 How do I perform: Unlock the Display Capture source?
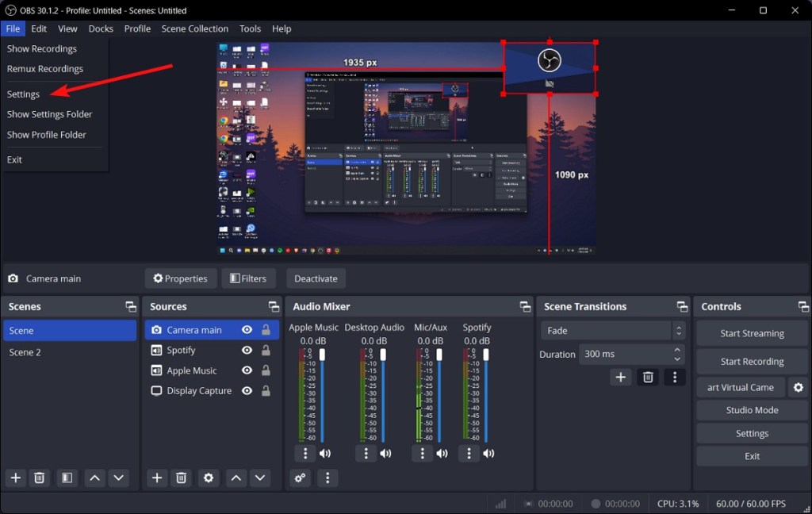266,391
